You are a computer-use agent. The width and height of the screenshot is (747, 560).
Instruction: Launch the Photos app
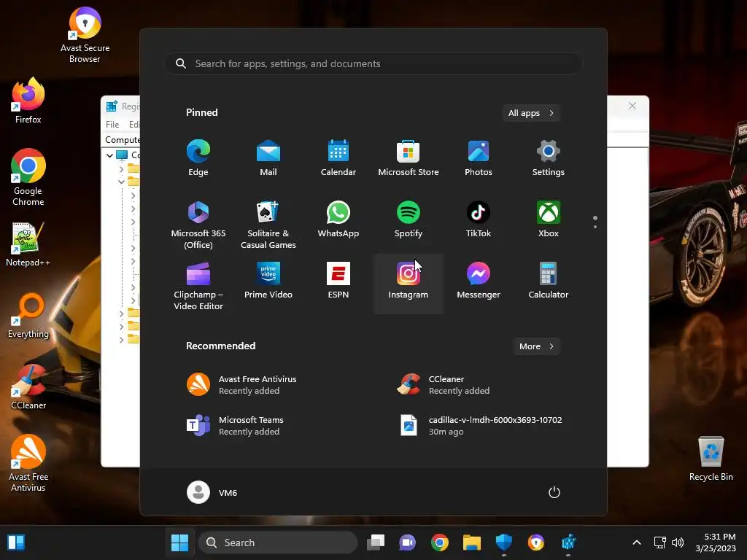tap(479, 158)
